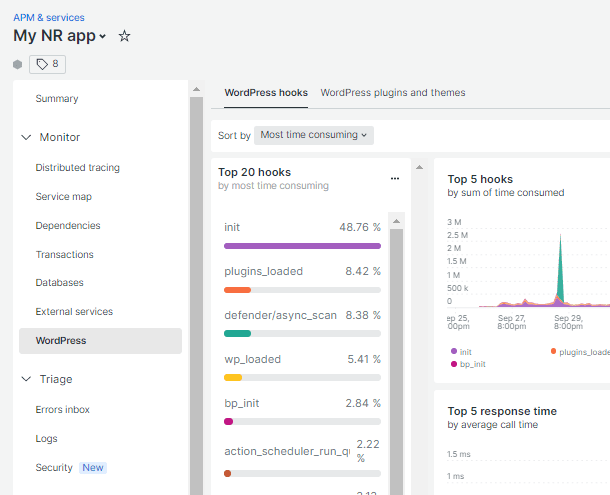Open Security page marked New

(x=71, y=468)
